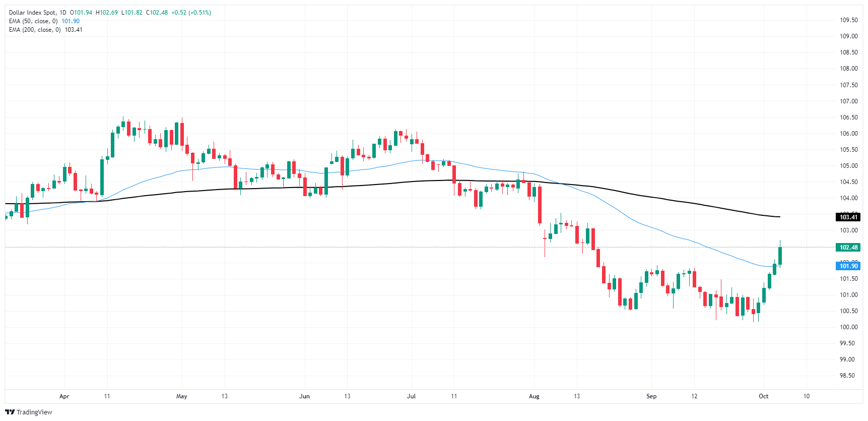Screen dimensions: 868x421
Task: Select the EMA 50 indicator legend
Action: point(33,21)
